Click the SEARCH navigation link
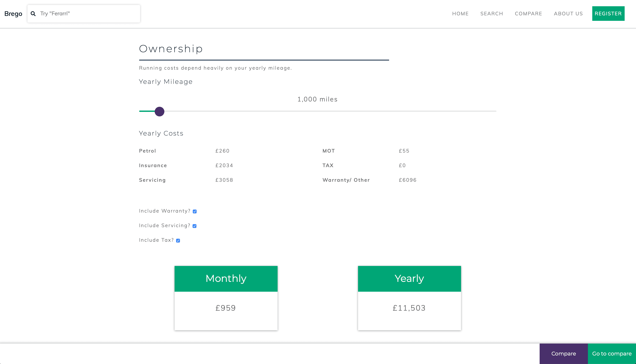 491,13
